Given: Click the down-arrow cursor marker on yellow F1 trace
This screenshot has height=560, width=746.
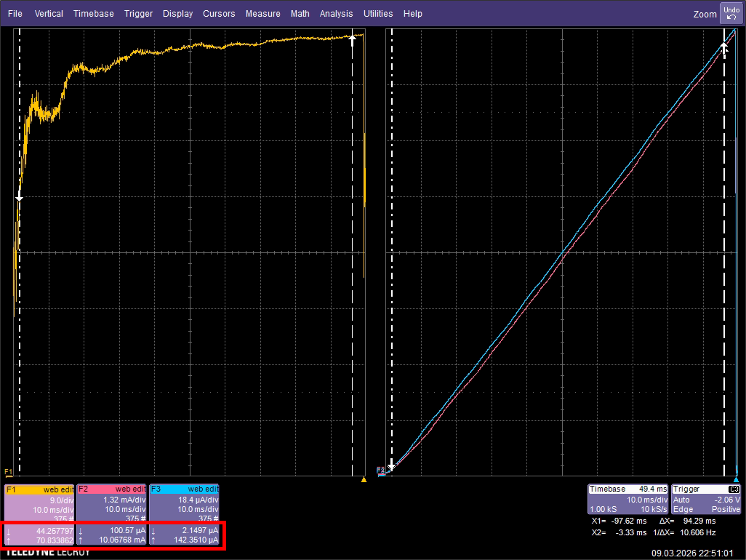Looking at the screenshot, I should click(19, 197).
